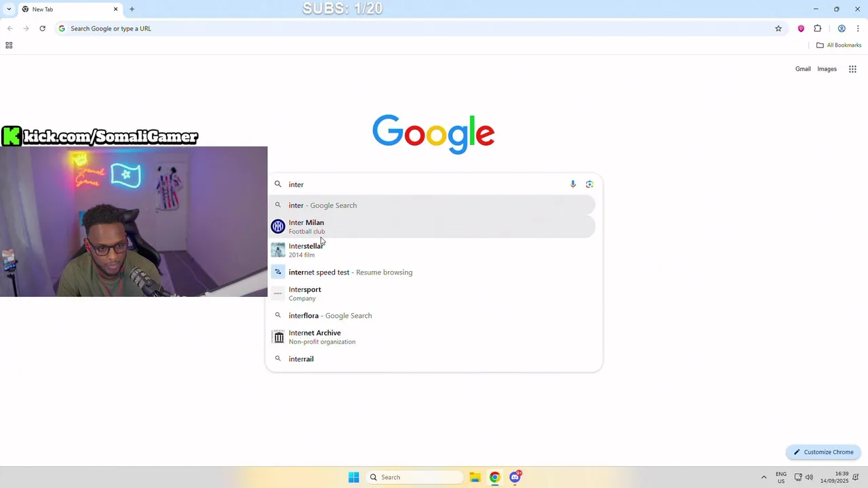The width and height of the screenshot is (868, 488).
Task: Click the address bar URL field
Action: click(420, 28)
